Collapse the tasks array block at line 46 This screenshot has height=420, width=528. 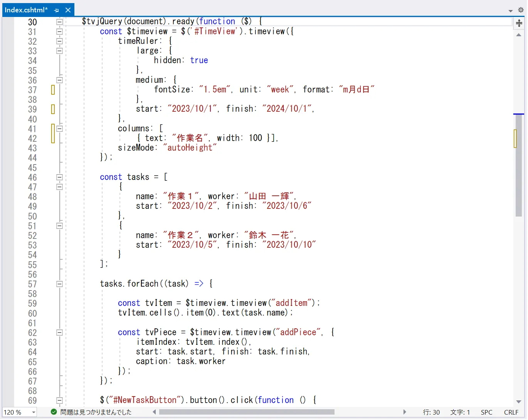click(x=59, y=177)
